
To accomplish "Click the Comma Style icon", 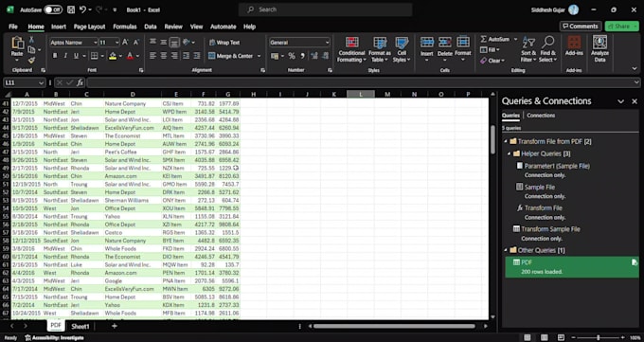I will [x=302, y=56].
